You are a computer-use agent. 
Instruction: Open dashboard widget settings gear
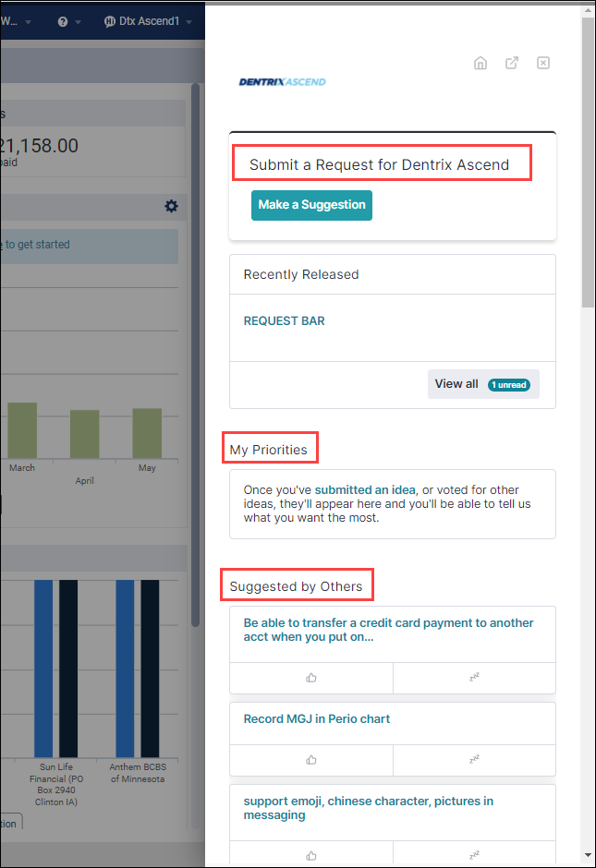tap(171, 207)
